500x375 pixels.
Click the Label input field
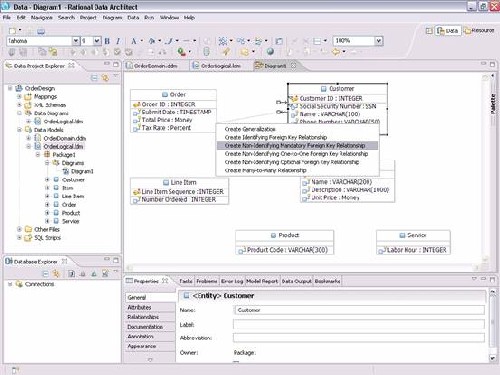pyautogui.click(x=359, y=324)
